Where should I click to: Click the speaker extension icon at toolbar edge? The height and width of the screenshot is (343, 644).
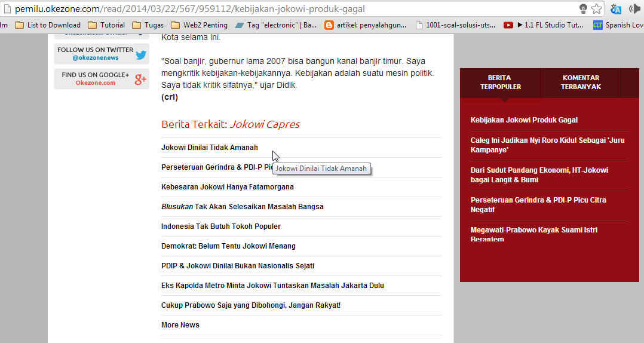[x=636, y=8]
